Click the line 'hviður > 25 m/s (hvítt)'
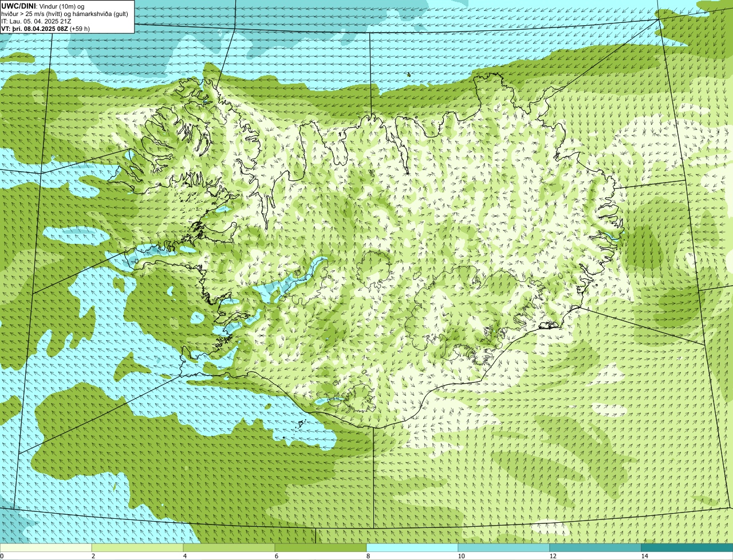Image resolution: width=733 pixels, height=560 pixels. click(x=35, y=13)
